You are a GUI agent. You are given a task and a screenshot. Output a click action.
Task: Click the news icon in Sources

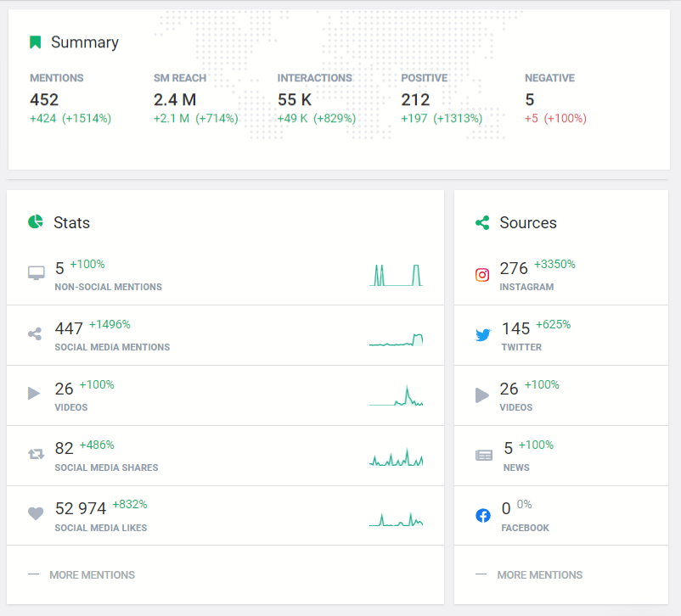click(x=483, y=455)
